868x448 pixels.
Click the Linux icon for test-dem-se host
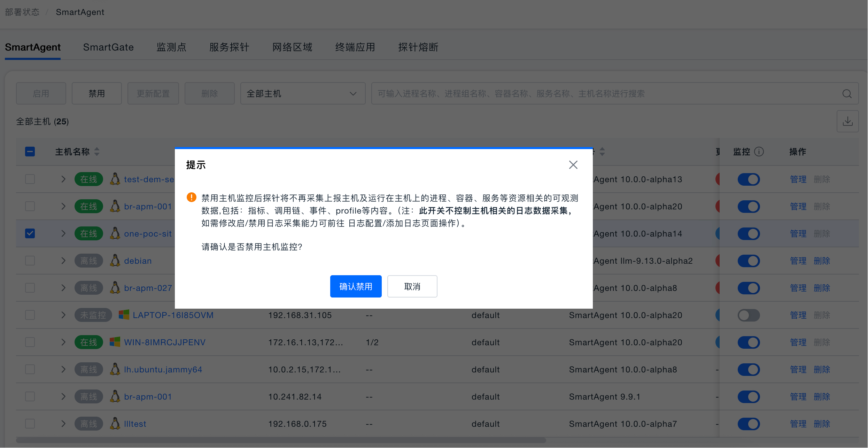tap(115, 179)
